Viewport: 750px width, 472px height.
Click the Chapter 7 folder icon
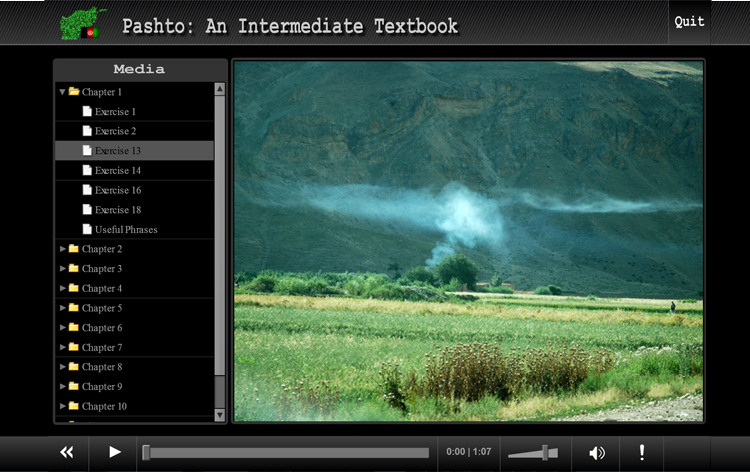click(74, 347)
